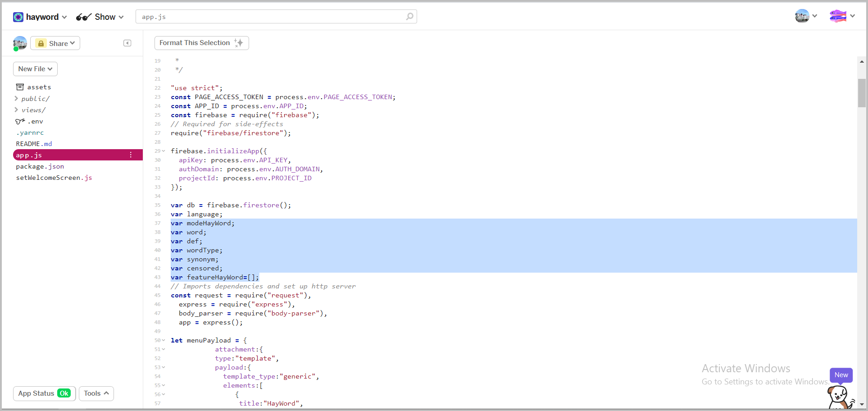Click the editor vertical scrollbar thumb
The height and width of the screenshot is (411, 868).
pyautogui.click(x=862, y=93)
